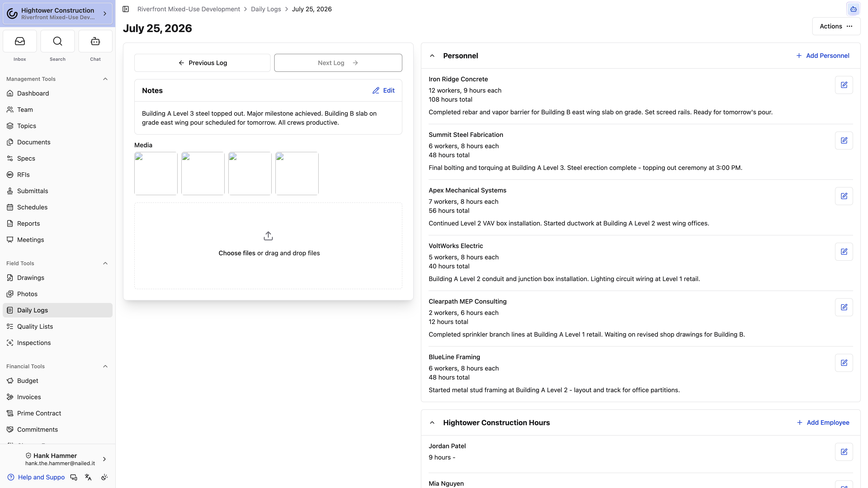This screenshot has width=868, height=488.
Task: Open Dashboard in the sidebar
Action: [x=58, y=93]
